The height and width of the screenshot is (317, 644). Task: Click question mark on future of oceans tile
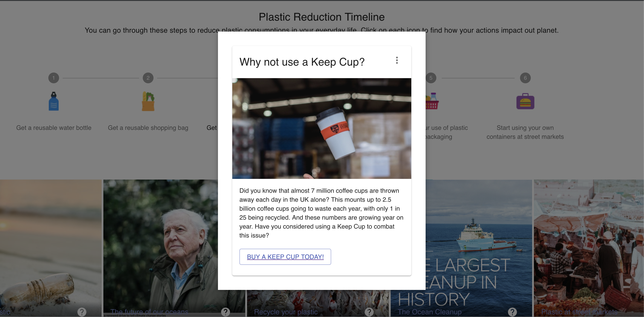225,312
